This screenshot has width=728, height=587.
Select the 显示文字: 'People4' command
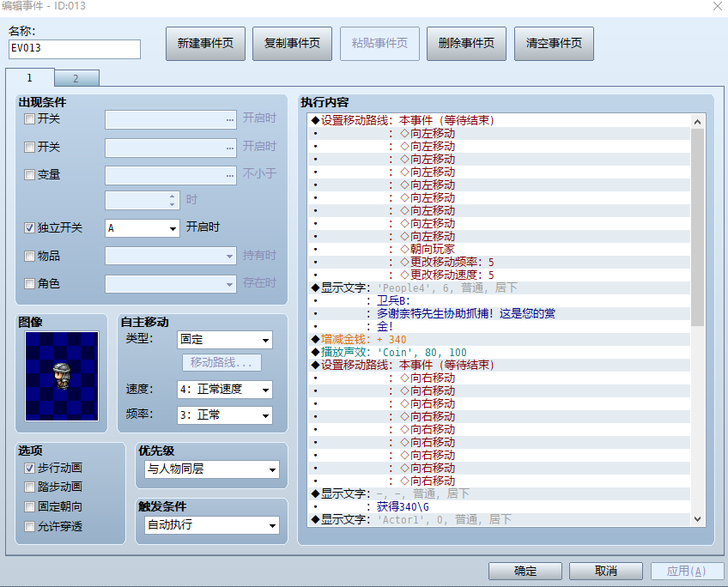(499, 288)
